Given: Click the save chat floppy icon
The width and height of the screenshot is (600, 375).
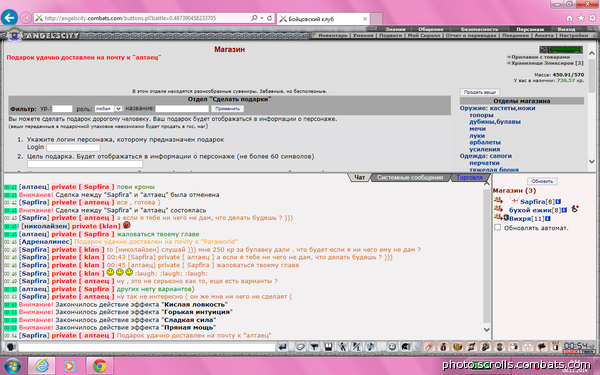Looking at the screenshot, I should (x=328, y=347).
